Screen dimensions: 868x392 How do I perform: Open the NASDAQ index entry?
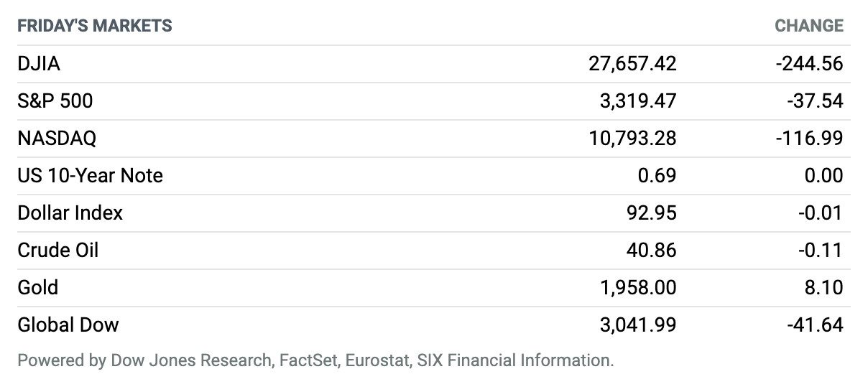(x=57, y=139)
